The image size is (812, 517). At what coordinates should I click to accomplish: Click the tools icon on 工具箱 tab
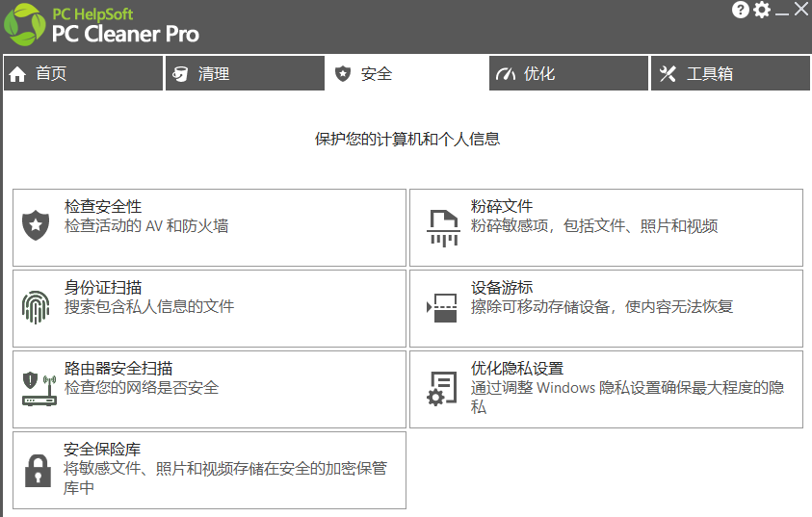(x=668, y=74)
